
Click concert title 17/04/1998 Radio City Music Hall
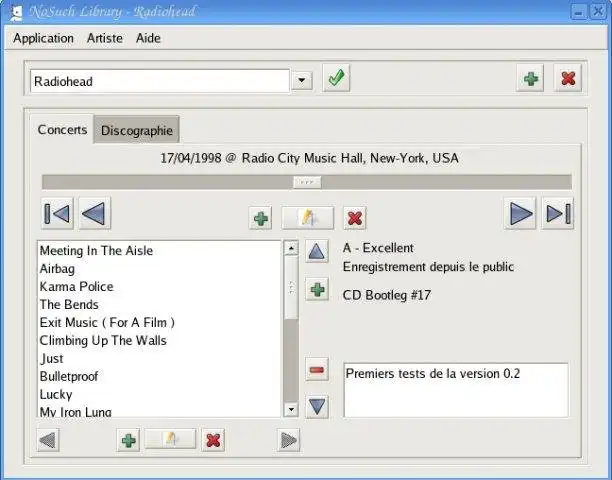pyautogui.click(x=309, y=158)
